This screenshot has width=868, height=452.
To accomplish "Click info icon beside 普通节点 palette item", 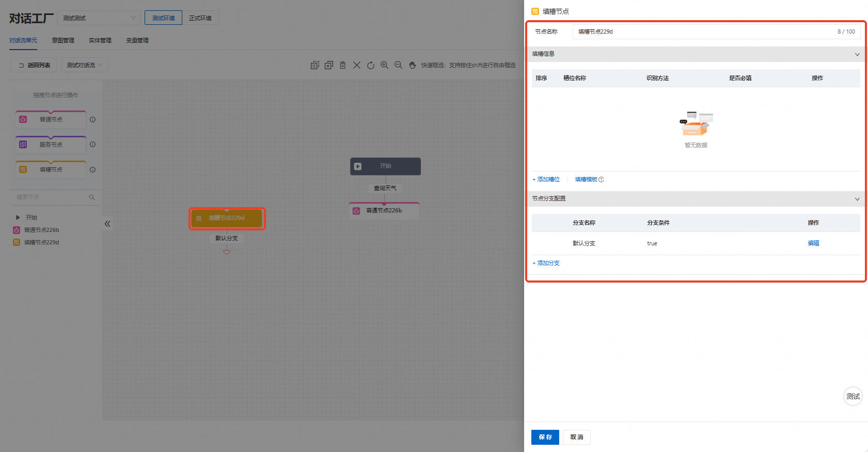I will 93,119.
